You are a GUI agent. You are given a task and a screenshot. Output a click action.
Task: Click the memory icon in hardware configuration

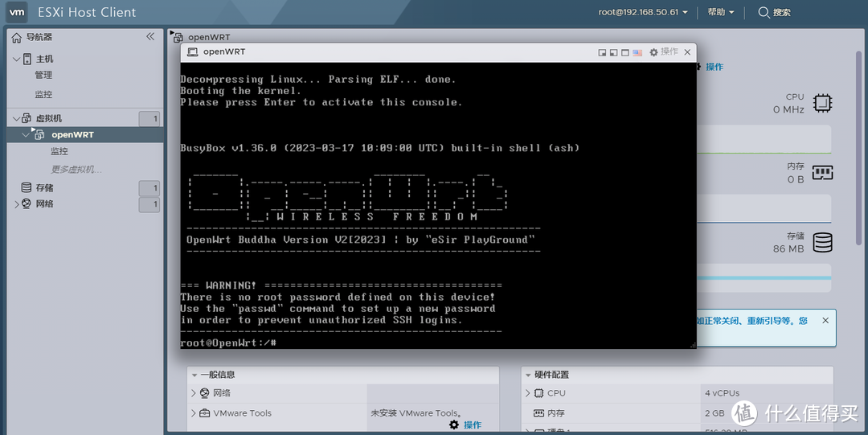(538, 413)
